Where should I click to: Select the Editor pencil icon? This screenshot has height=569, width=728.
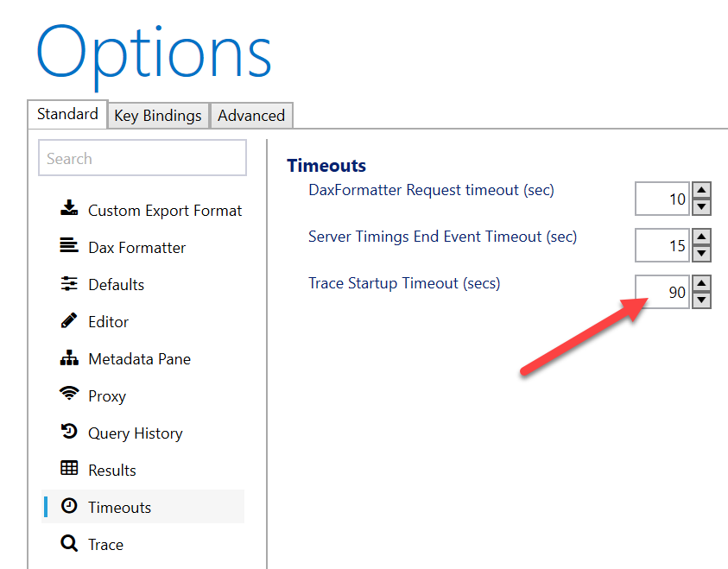pos(70,321)
